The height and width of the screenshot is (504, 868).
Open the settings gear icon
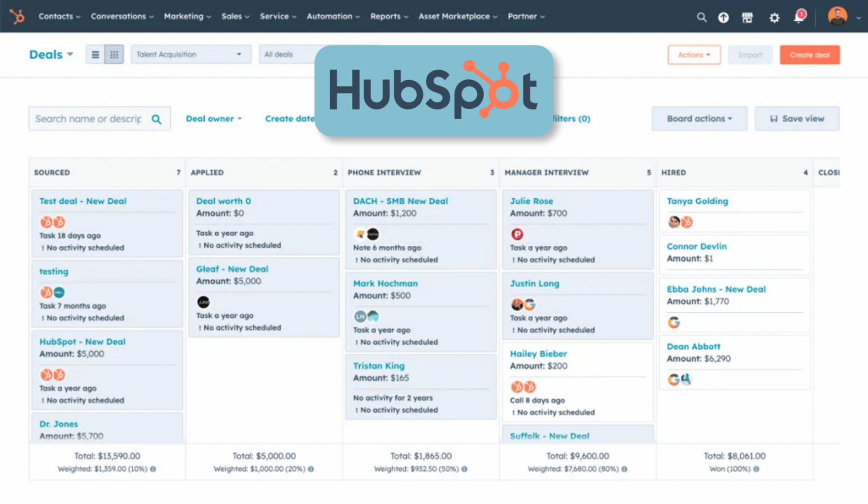(x=774, y=18)
